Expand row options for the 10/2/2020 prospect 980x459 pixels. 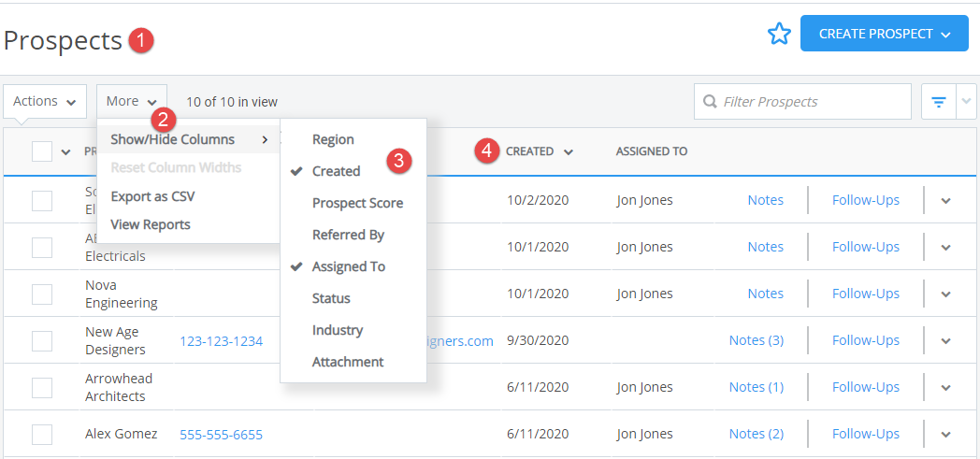click(x=945, y=200)
